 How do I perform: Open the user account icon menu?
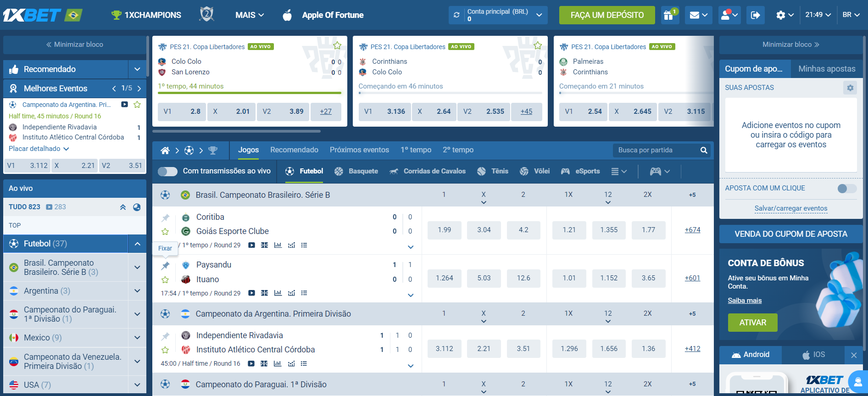pos(729,15)
